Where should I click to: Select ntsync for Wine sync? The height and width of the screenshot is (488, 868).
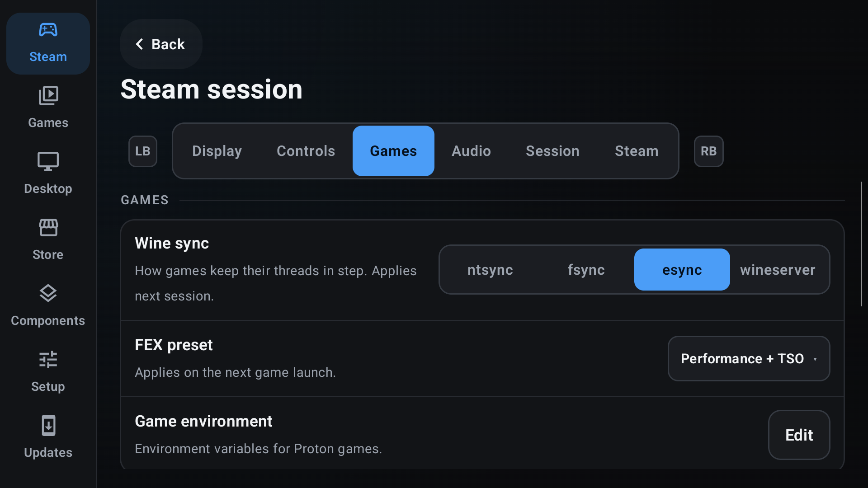click(x=490, y=270)
